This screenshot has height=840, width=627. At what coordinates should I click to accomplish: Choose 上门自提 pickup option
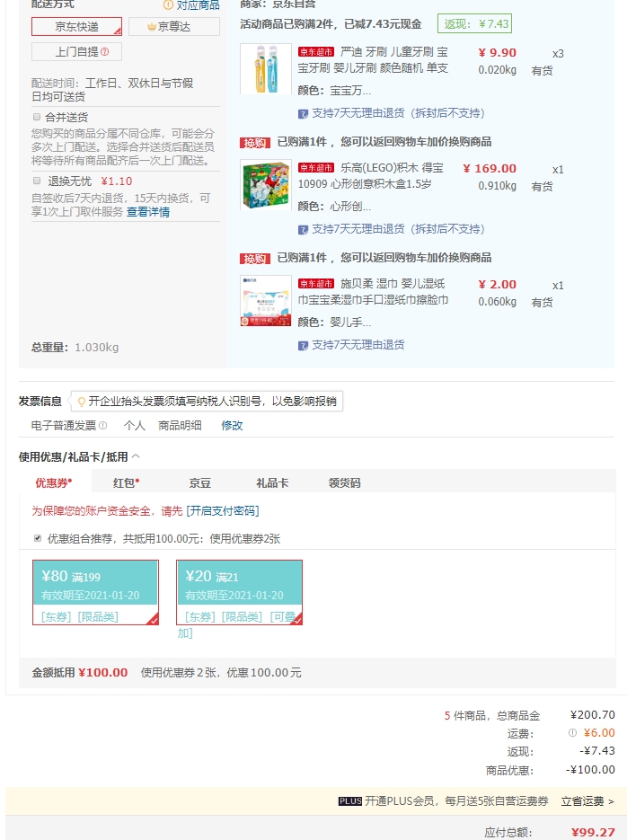click(x=76, y=51)
